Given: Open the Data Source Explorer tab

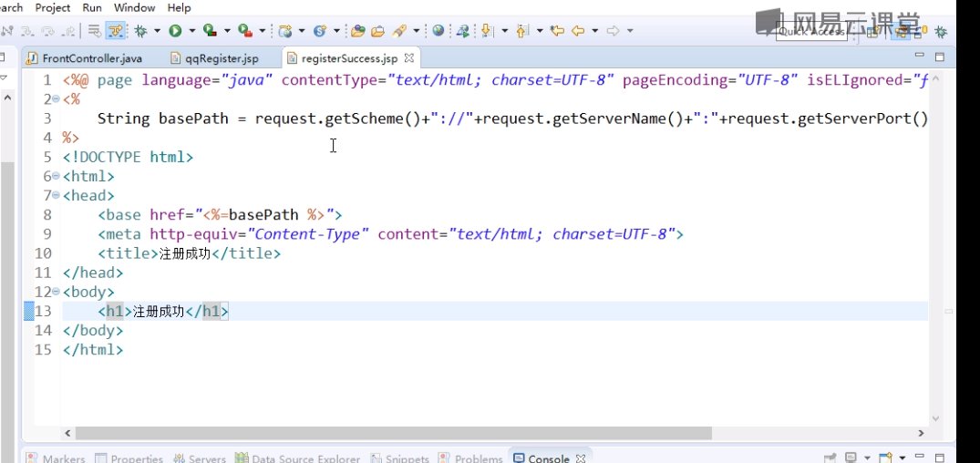Looking at the screenshot, I should click(x=298, y=458).
